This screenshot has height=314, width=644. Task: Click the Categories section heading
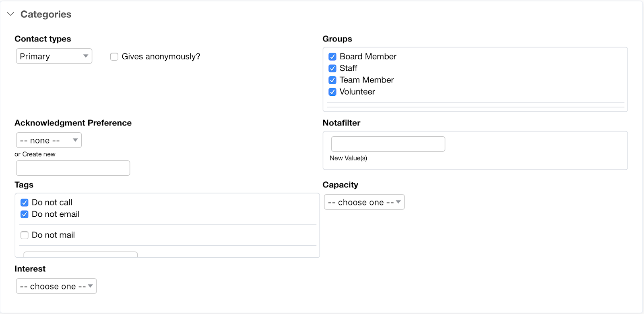(46, 14)
